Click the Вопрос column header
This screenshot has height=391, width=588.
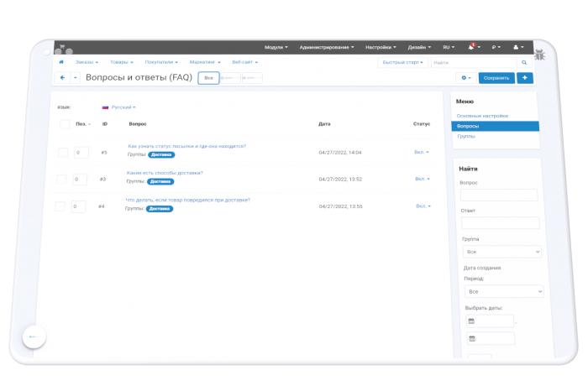click(x=138, y=124)
